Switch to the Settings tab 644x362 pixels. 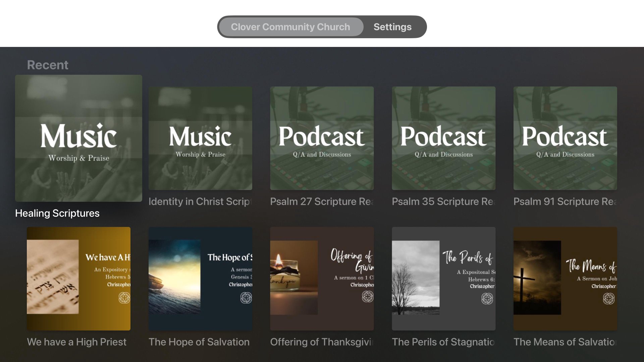pos(392,27)
